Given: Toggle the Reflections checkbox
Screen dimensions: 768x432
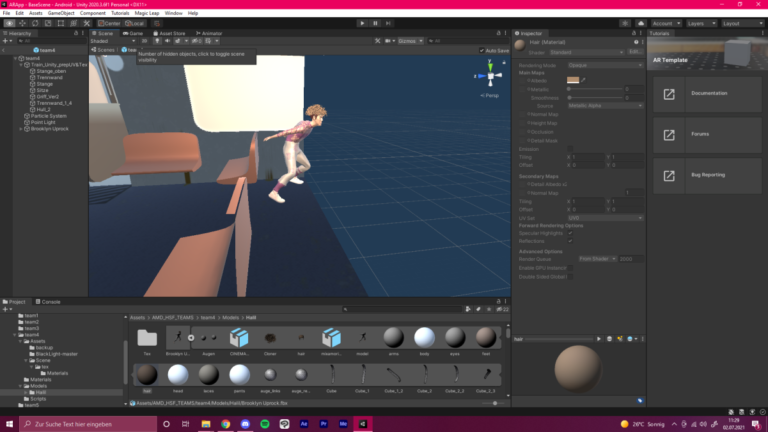Looking at the screenshot, I should tap(570, 241).
